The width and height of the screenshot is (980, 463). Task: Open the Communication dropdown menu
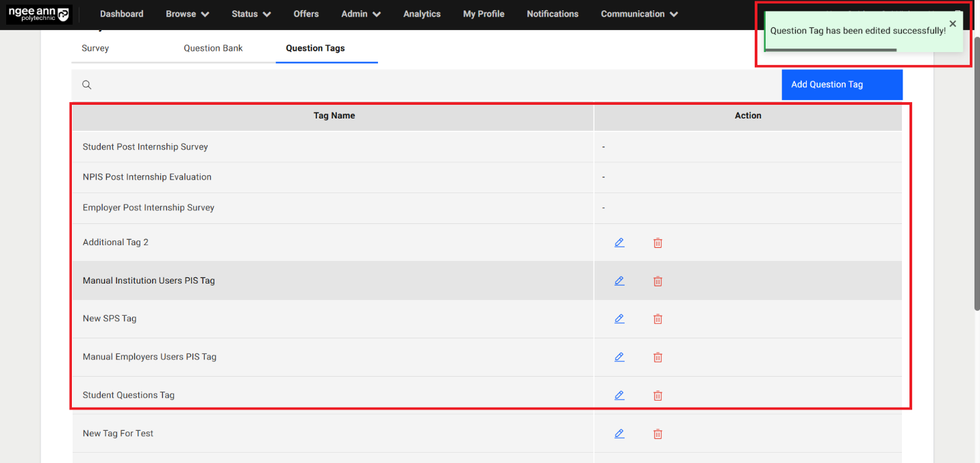pyautogui.click(x=639, y=14)
